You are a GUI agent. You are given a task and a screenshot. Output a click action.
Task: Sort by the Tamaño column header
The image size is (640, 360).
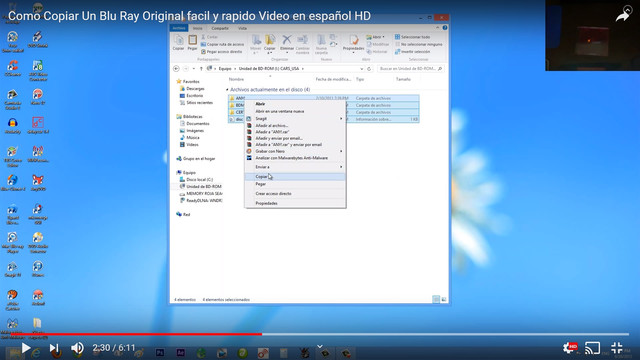tap(403, 79)
